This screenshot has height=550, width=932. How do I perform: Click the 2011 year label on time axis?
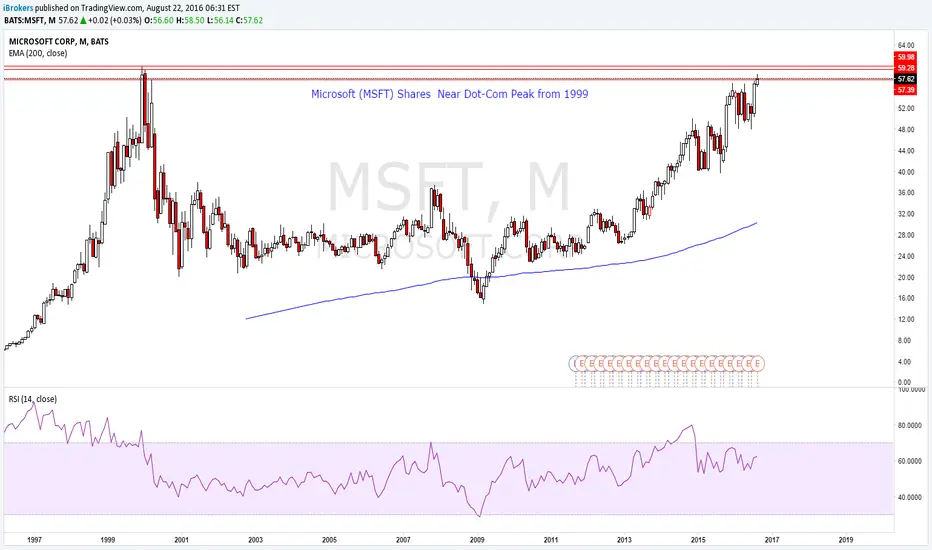click(550, 540)
